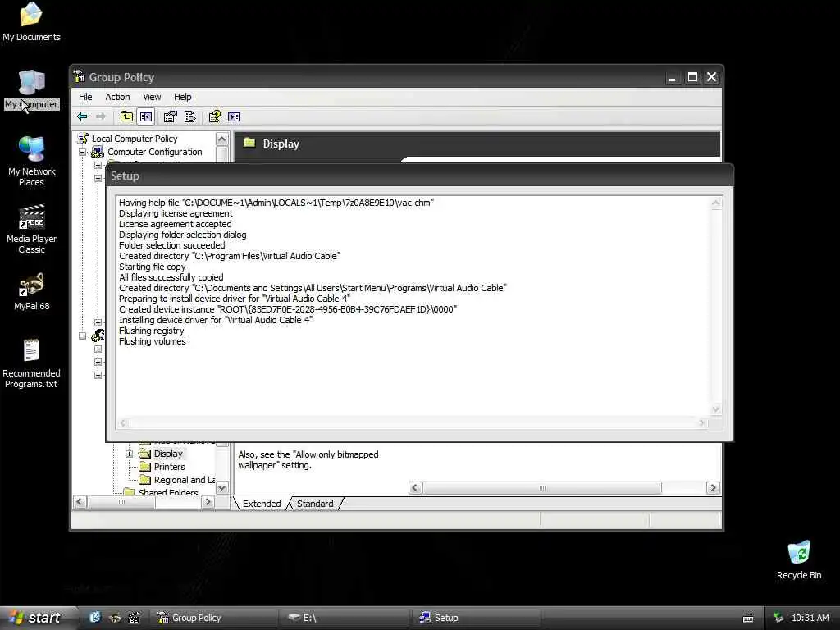Launch browser from Quick Launch first icon
Image resolution: width=840 pixels, height=630 pixels.
pos(95,618)
